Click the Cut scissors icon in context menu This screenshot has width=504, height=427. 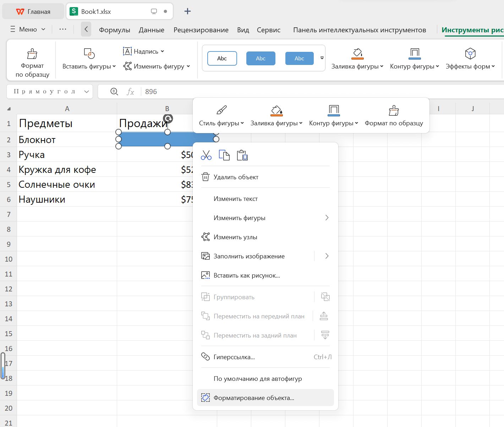click(206, 155)
